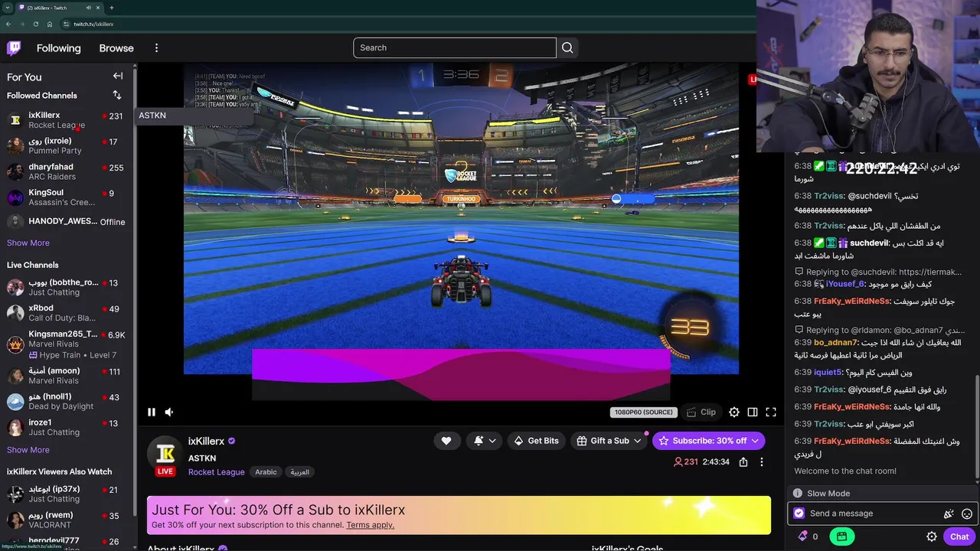Viewport: 980px width, 551px height.
Task: Open dharyfahad ARC Raiders channel
Action: click(66, 171)
